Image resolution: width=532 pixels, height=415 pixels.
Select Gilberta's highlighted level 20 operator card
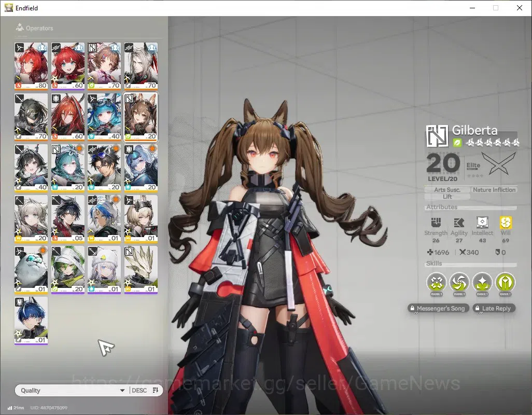pos(141,117)
